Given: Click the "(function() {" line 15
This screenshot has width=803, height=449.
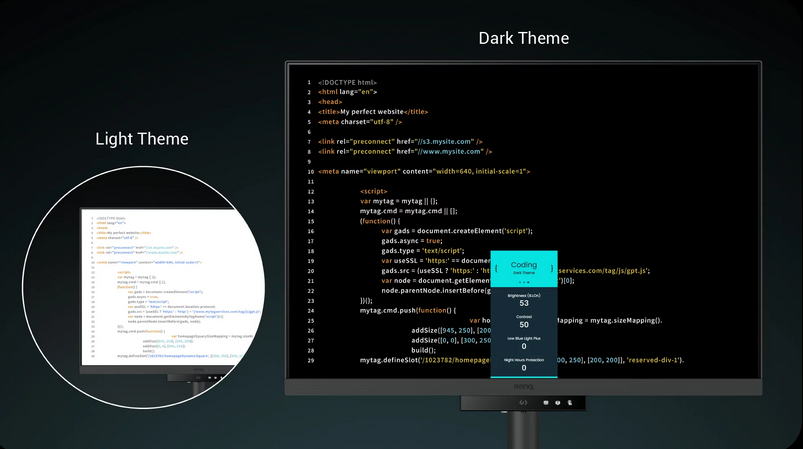Looking at the screenshot, I should pyautogui.click(x=380, y=221).
